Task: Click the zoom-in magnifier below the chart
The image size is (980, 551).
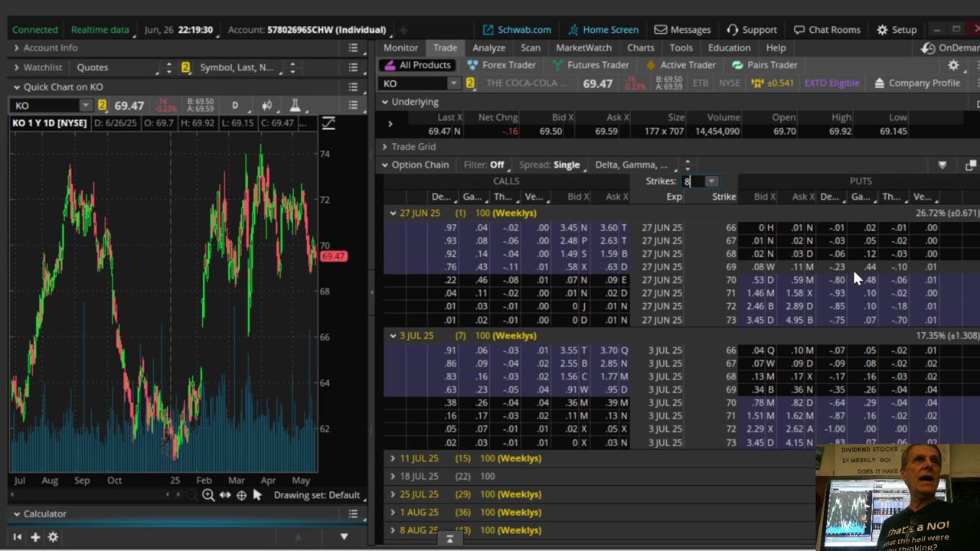Action: 208,495
